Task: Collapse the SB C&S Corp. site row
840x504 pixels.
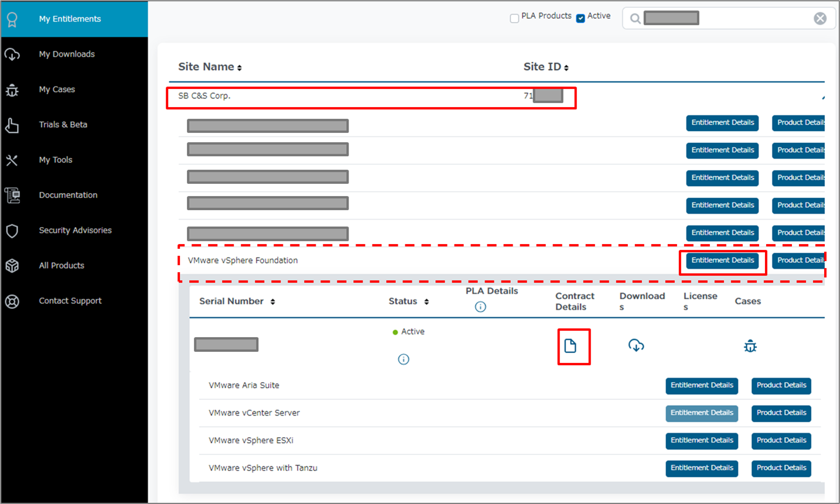Action: [x=822, y=97]
